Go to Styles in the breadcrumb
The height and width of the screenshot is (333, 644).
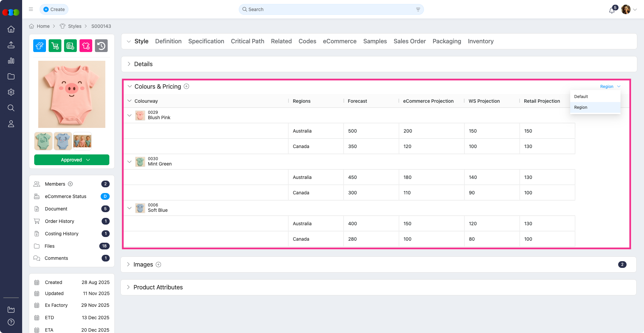pyautogui.click(x=74, y=26)
